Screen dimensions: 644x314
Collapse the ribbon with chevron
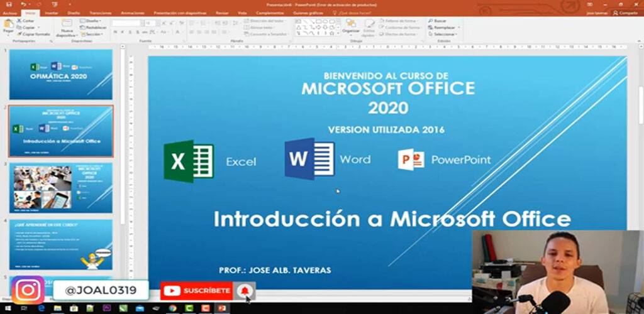[x=640, y=40]
